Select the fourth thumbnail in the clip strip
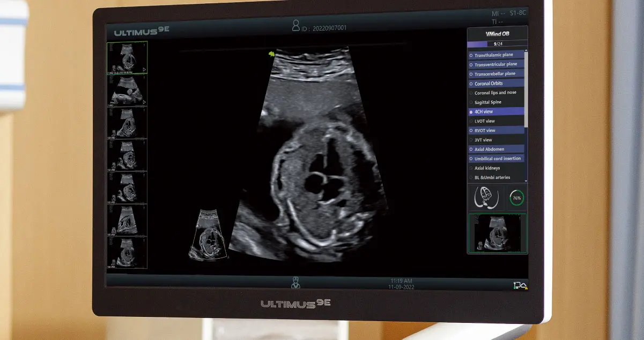The width and height of the screenshot is (644, 340). coord(127,155)
